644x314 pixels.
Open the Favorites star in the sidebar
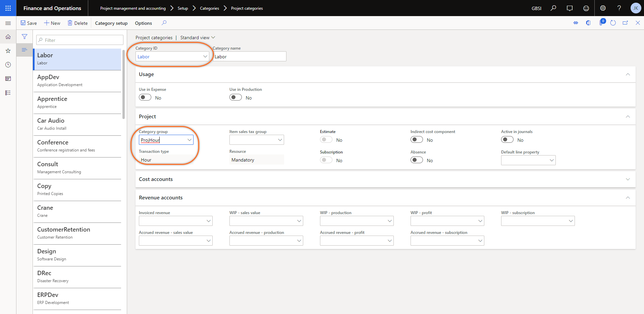pyautogui.click(x=8, y=51)
